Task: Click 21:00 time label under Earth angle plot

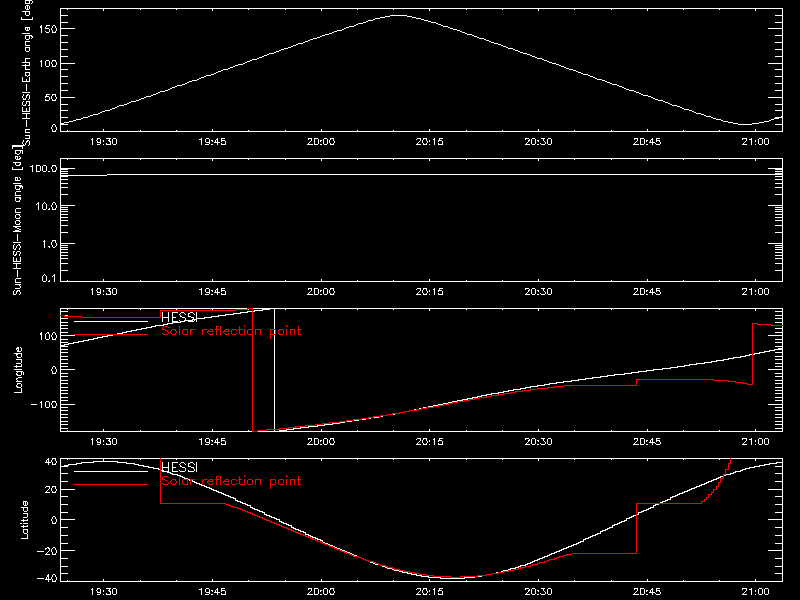Action: point(756,142)
